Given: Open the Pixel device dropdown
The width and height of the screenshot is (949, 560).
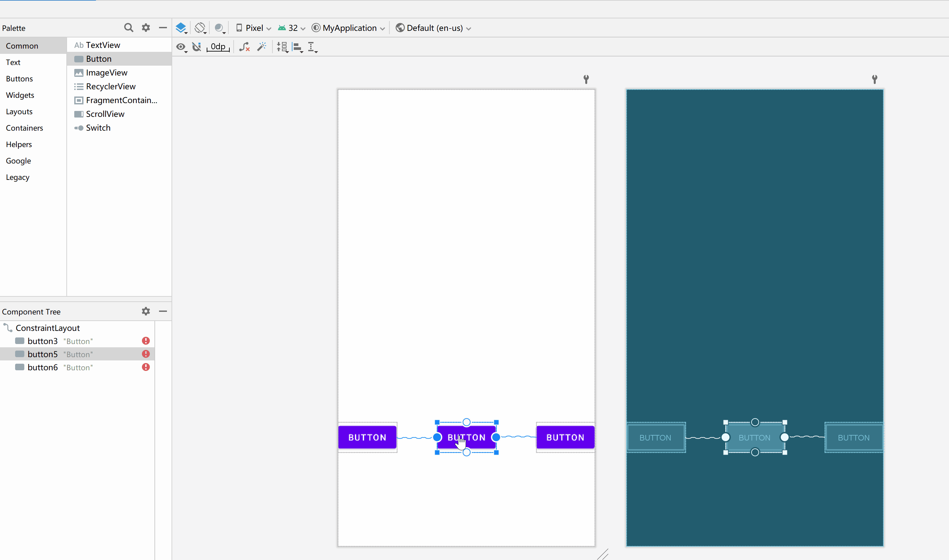Looking at the screenshot, I should click(x=254, y=28).
